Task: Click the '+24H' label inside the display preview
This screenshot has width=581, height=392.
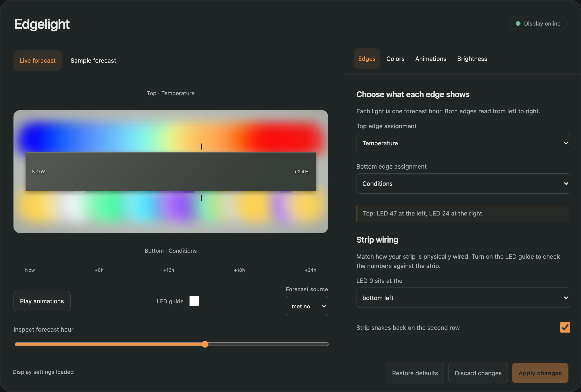Action: 301,172
